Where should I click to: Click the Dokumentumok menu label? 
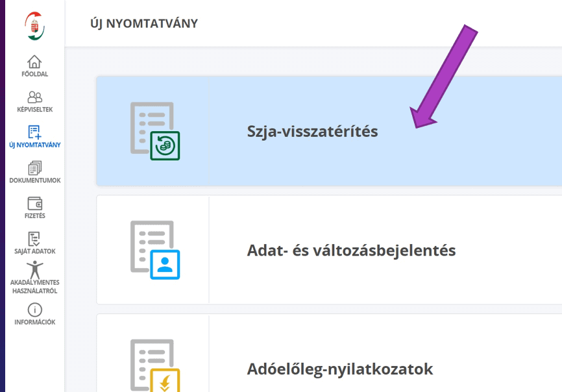pyautogui.click(x=35, y=180)
